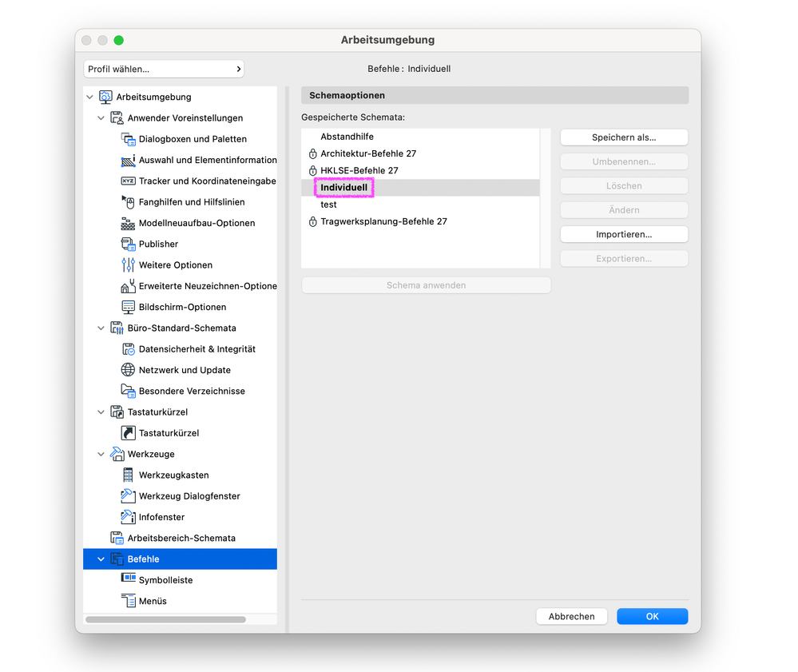Click the Umbenennen... button
Screen dimensions: 798x672
coord(624,161)
